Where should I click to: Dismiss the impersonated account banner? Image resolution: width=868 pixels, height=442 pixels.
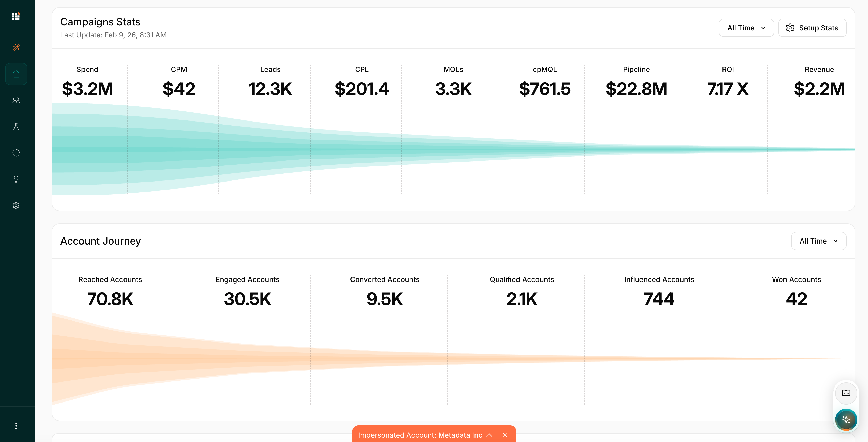[x=505, y=435]
